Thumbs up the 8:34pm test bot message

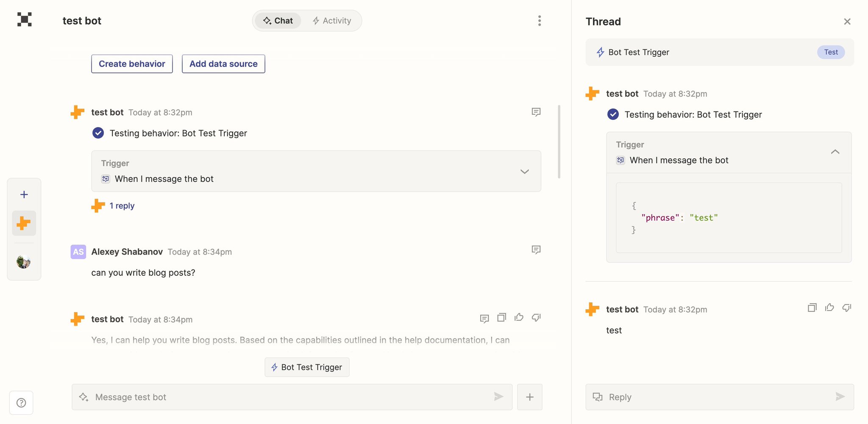(x=519, y=317)
